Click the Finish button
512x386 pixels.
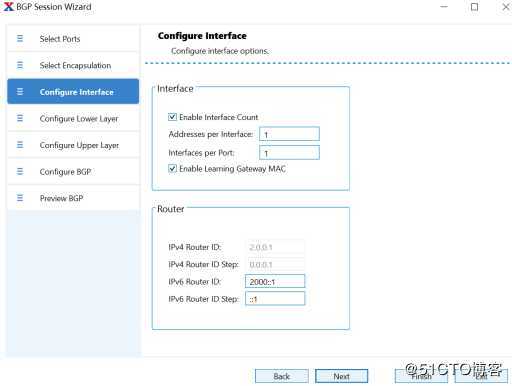(421, 376)
